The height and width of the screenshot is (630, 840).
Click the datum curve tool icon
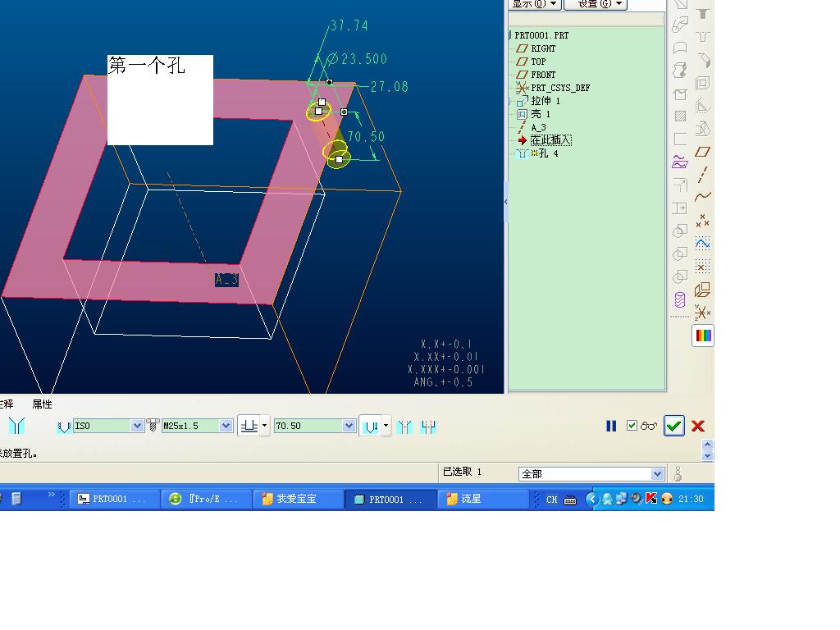click(x=702, y=197)
